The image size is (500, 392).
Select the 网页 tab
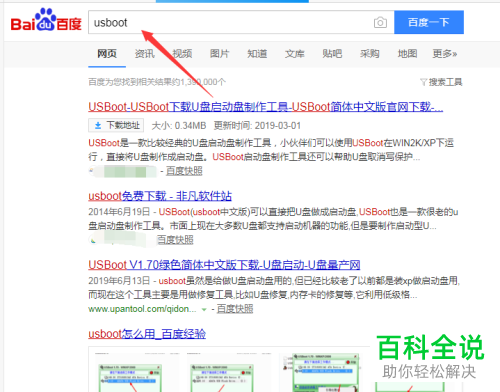tap(107, 54)
